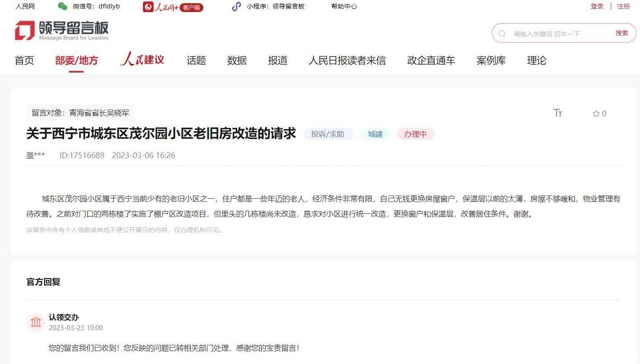Click the 注册 link
Viewport: 640px width, 364px height.
tap(623, 6)
